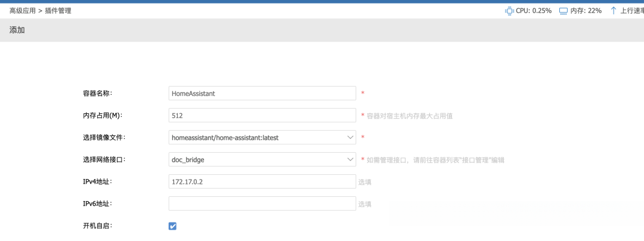Click the upload speed arrow icon

(x=614, y=11)
